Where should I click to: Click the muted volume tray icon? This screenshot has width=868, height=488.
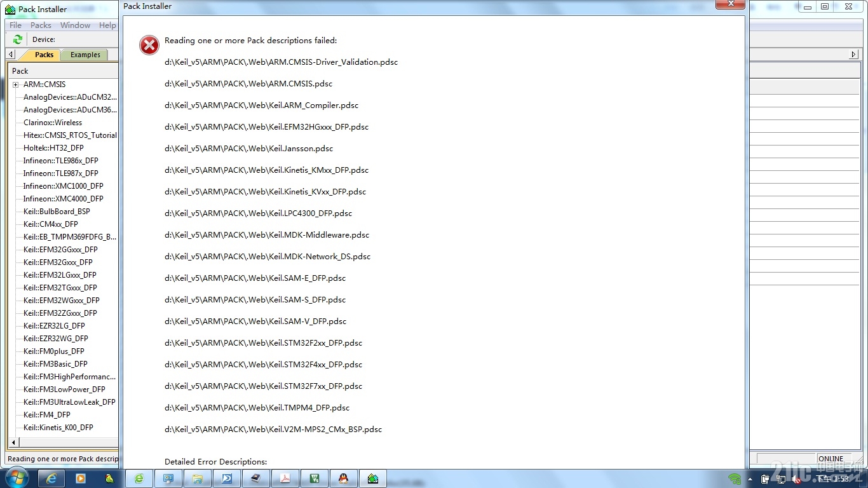(796, 479)
